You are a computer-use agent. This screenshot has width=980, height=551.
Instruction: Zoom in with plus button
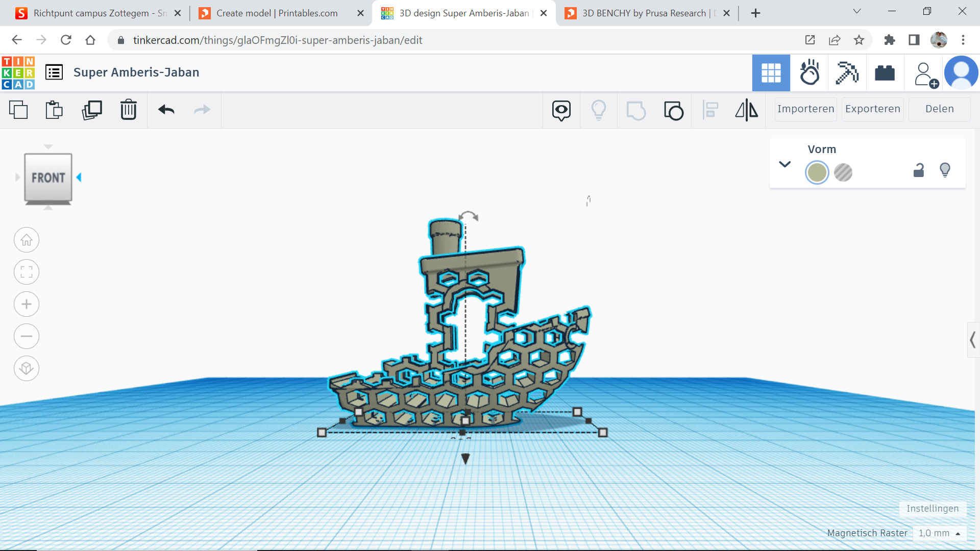pyautogui.click(x=27, y=305)
